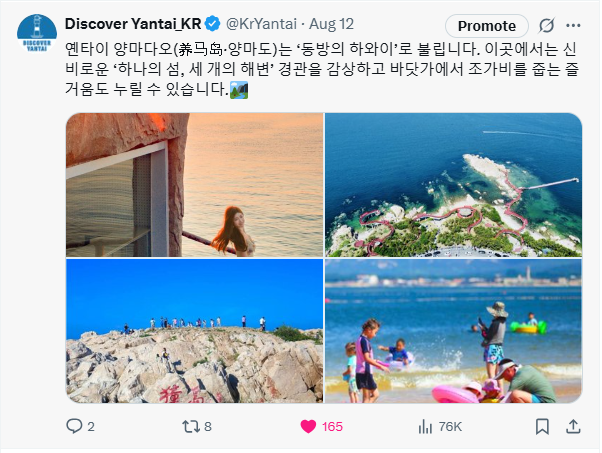The width and height of the screenshot is (602, 453).
Task: Click the repost arrows icon
Action: [x=191, y=427]
